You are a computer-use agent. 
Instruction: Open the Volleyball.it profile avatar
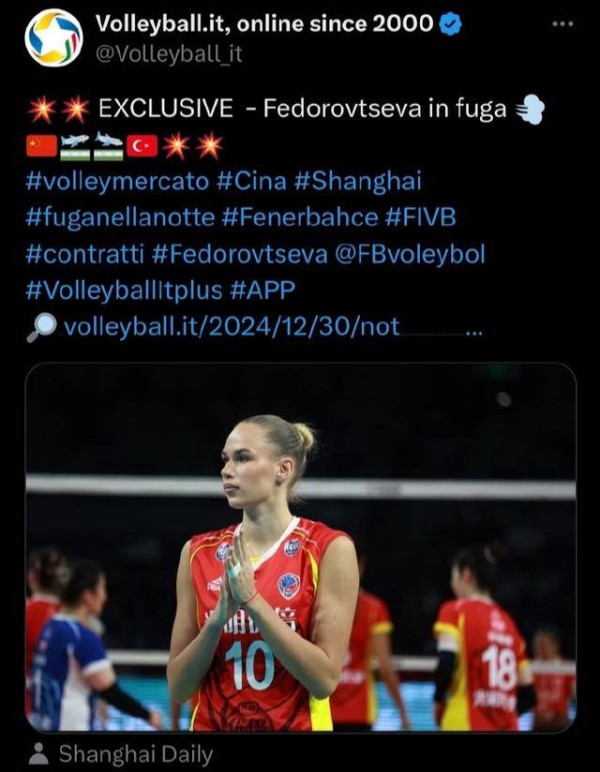coord(54,38)
